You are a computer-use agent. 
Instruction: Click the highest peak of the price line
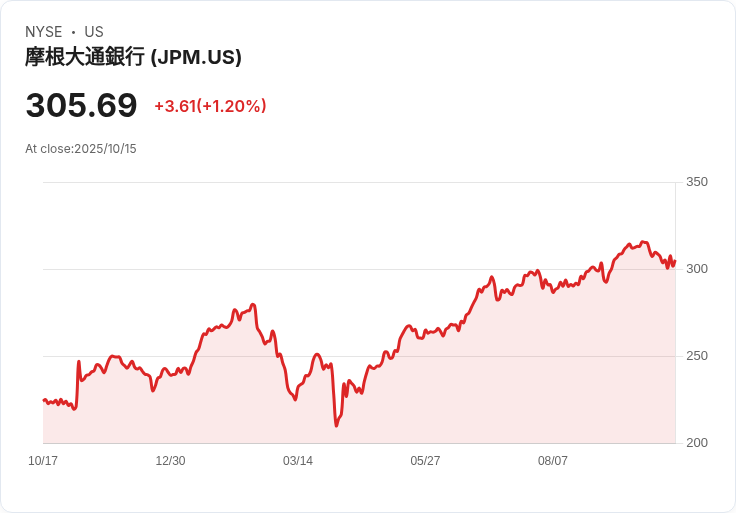coord(643,242)
